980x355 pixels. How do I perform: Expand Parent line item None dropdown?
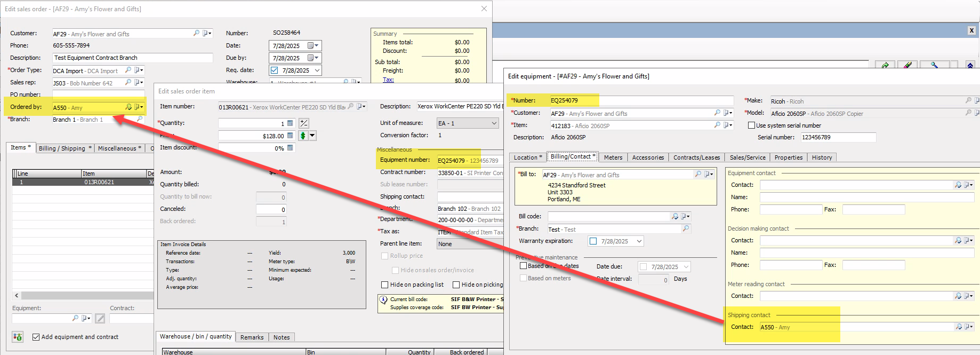(470, 244)
